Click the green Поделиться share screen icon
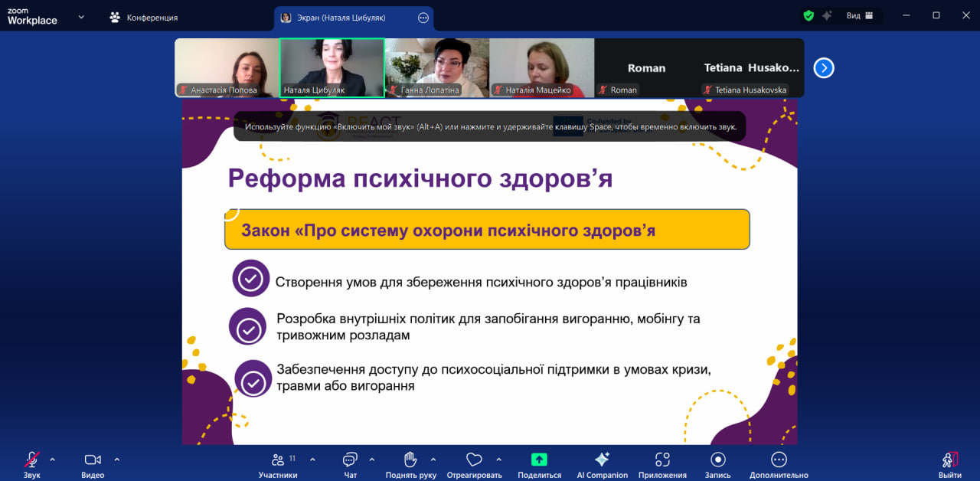 point(539,460)
